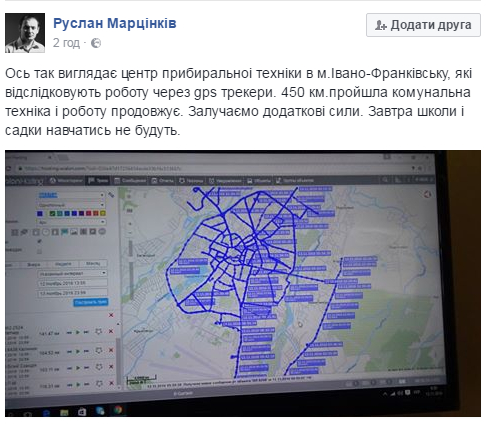Image resolution: width=486 pixels, height=430 pixels.
Task: Click the Chrome icon in the taskbar
Action: pyautogui.click(x=118, y=410)
